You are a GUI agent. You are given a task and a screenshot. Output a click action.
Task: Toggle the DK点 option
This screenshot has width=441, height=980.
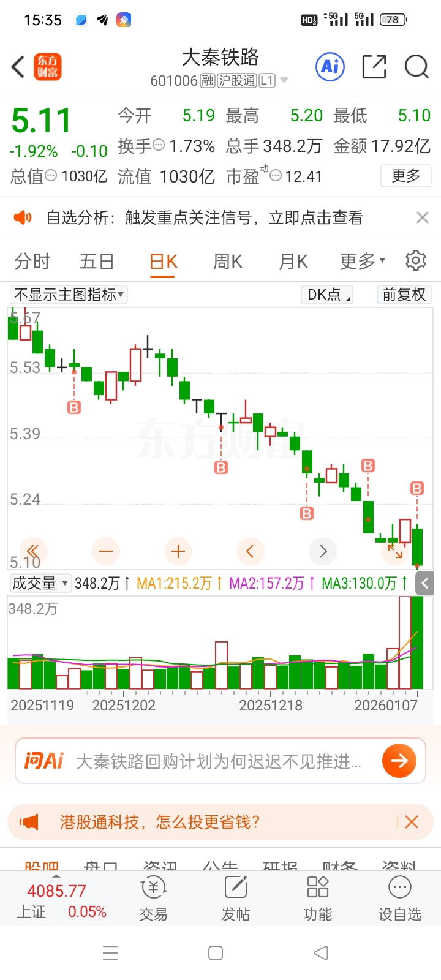tap(328, 295)
